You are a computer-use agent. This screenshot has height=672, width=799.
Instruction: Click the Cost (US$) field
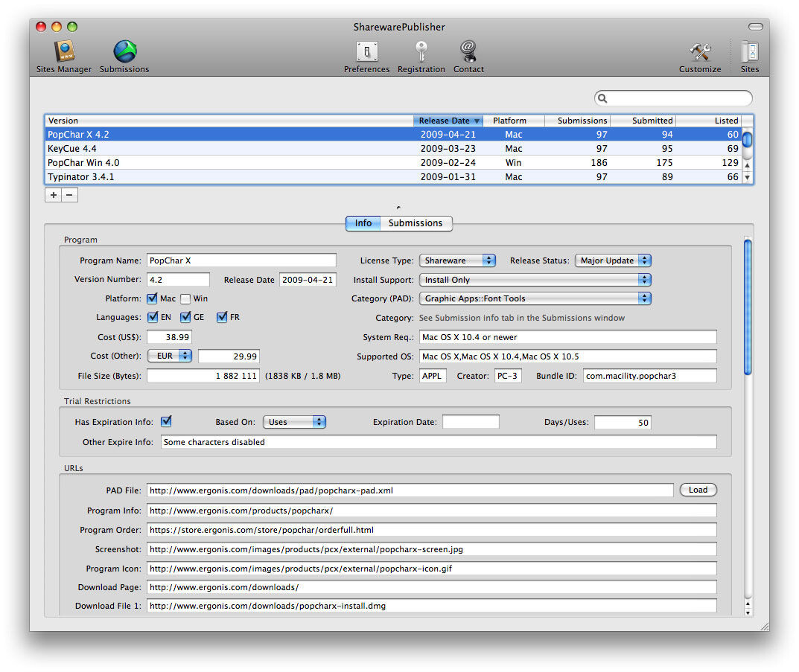169,337
